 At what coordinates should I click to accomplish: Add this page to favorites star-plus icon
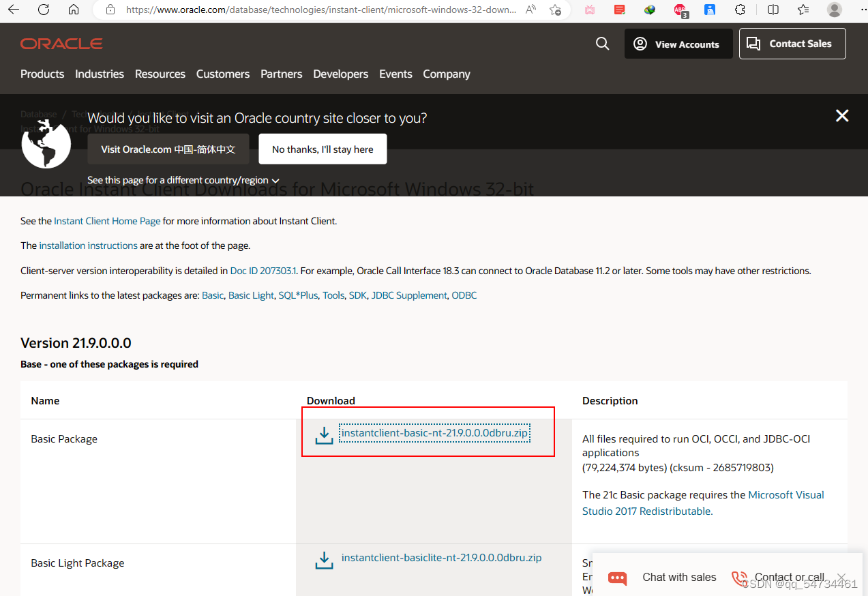[556, 10]
